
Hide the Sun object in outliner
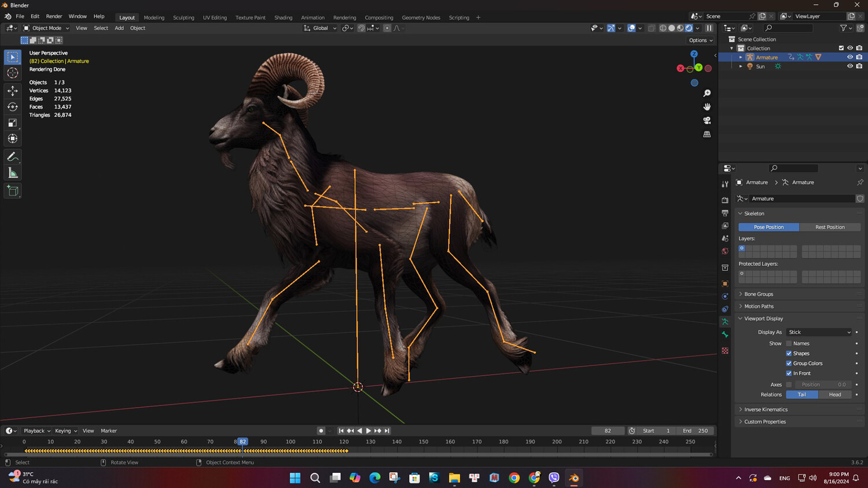pos(849,67)
